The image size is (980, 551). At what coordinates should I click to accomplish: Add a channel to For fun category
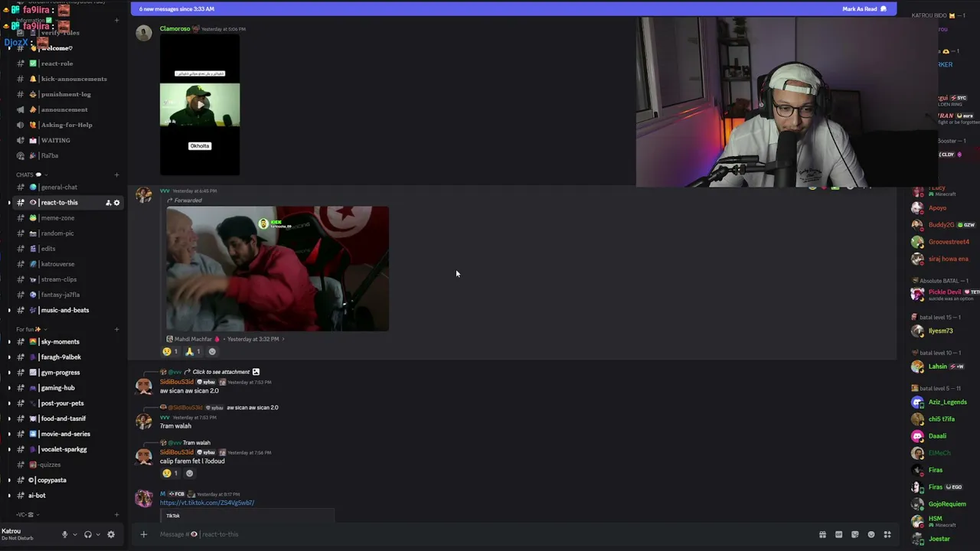(117, 329)
